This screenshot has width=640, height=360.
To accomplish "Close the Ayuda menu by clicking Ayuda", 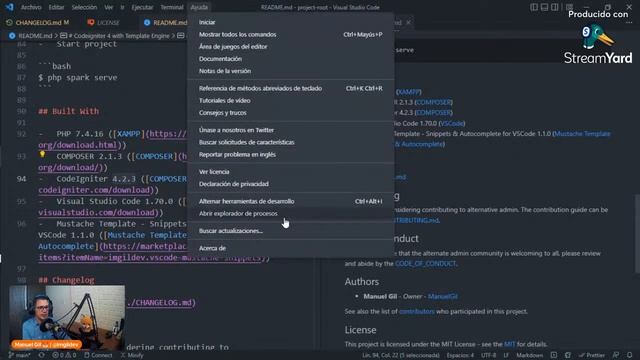I will 199,7.
